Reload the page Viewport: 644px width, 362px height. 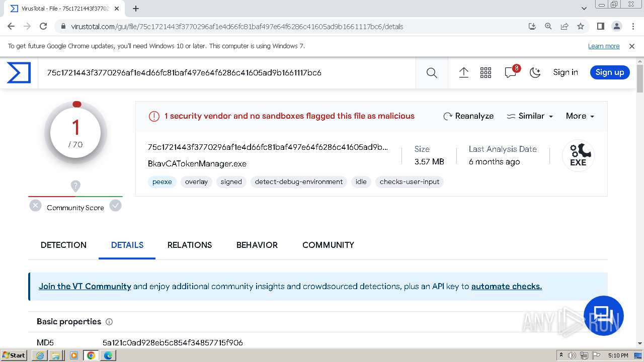pyautogui.click(x=43, y=27)
